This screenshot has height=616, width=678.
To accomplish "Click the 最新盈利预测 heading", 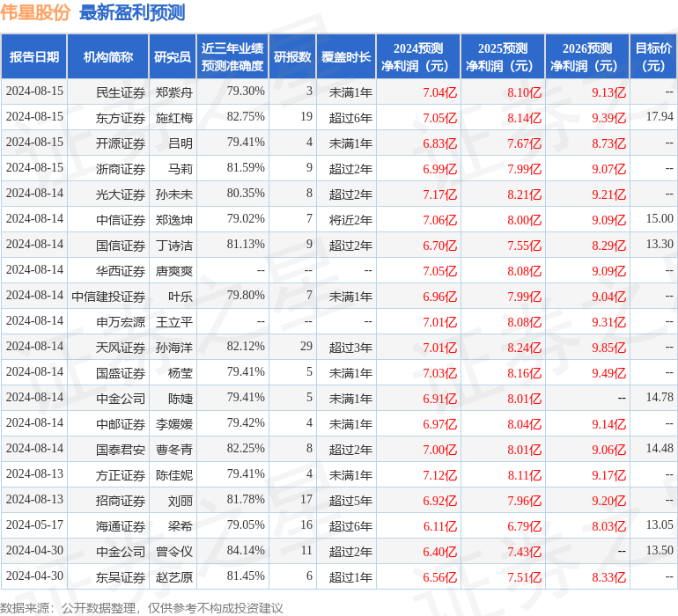I will (x=132, y=12).
